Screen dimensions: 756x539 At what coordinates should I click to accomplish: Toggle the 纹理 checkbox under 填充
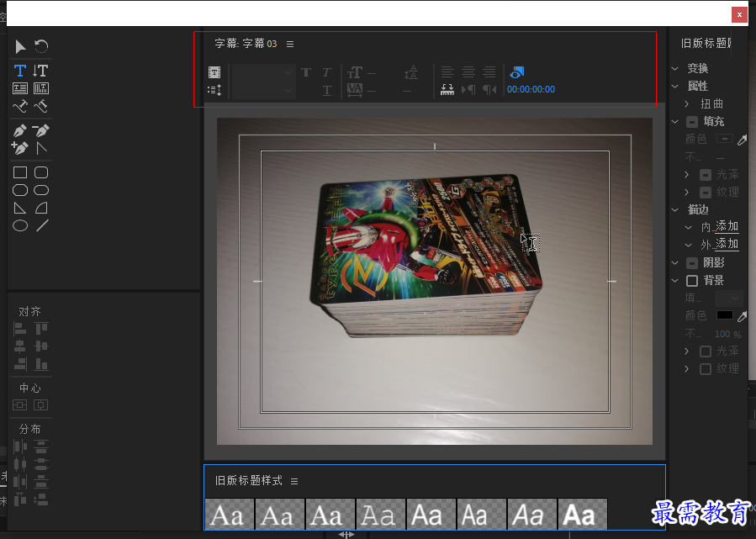(x=706, y=193)
